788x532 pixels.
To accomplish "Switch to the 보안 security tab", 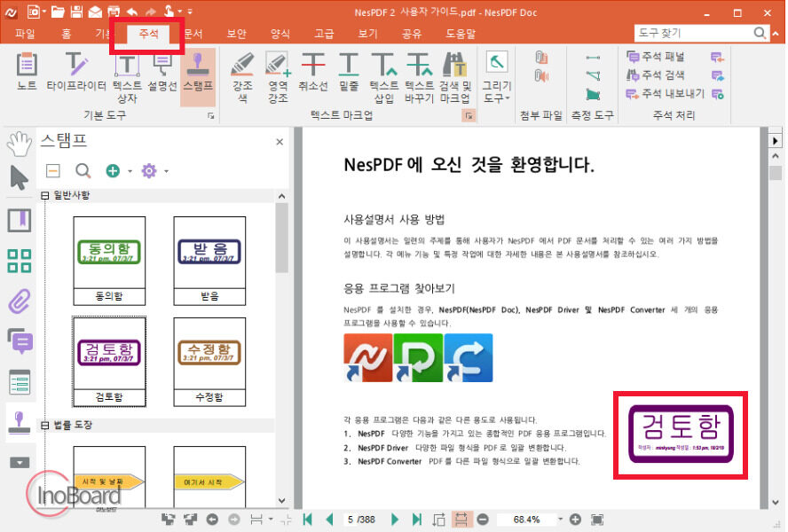I will coord(237,35).
